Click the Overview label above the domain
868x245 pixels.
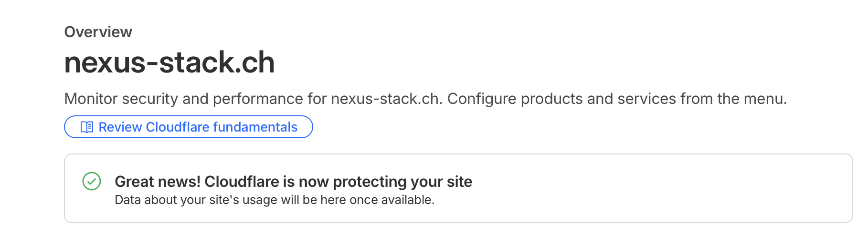point(98,32)
